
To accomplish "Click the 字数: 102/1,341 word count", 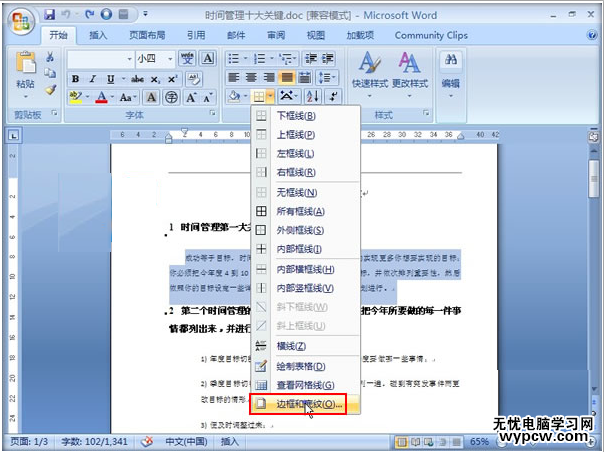I will (x=94, y=441).
